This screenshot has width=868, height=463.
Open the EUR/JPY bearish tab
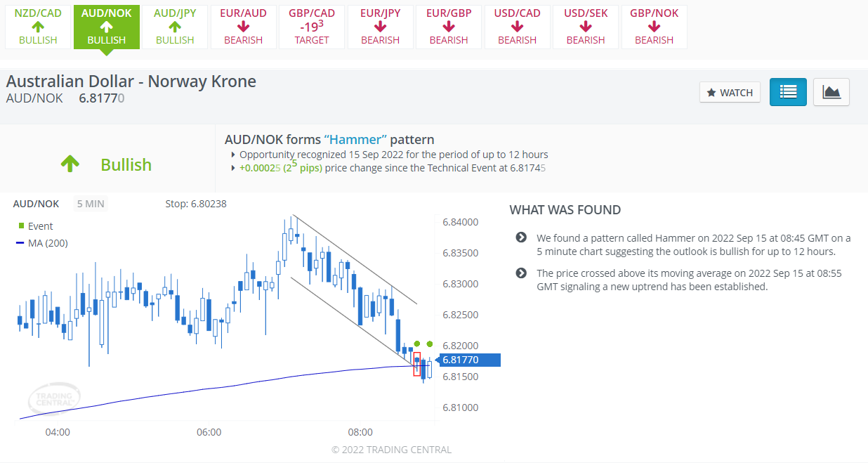tap(380, 27)
